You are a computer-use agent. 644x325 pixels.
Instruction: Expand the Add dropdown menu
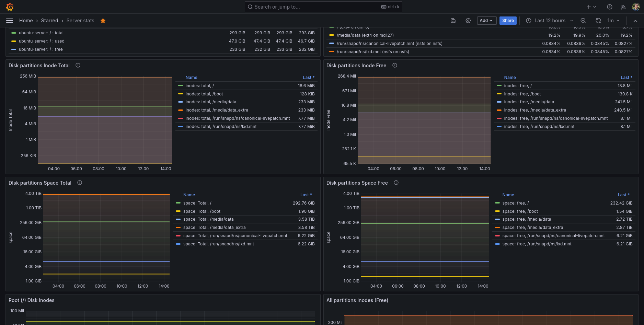[x=486, y=21]
